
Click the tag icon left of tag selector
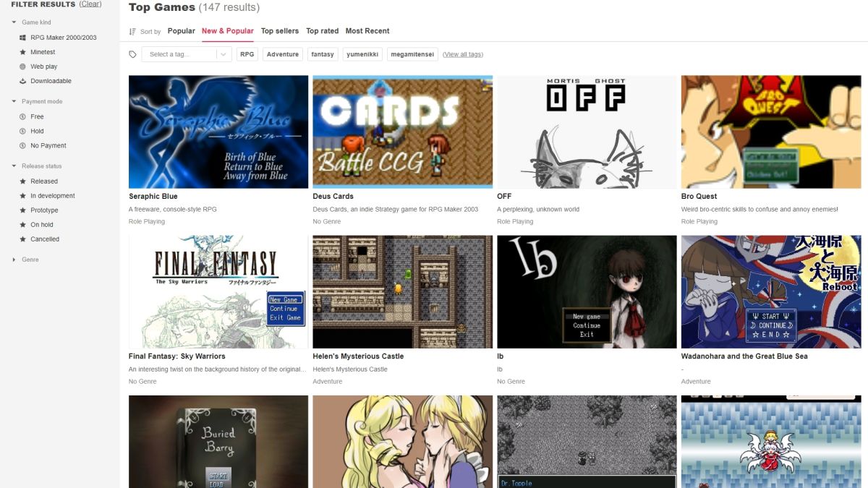pyautogui.click(x=132, y=54)
